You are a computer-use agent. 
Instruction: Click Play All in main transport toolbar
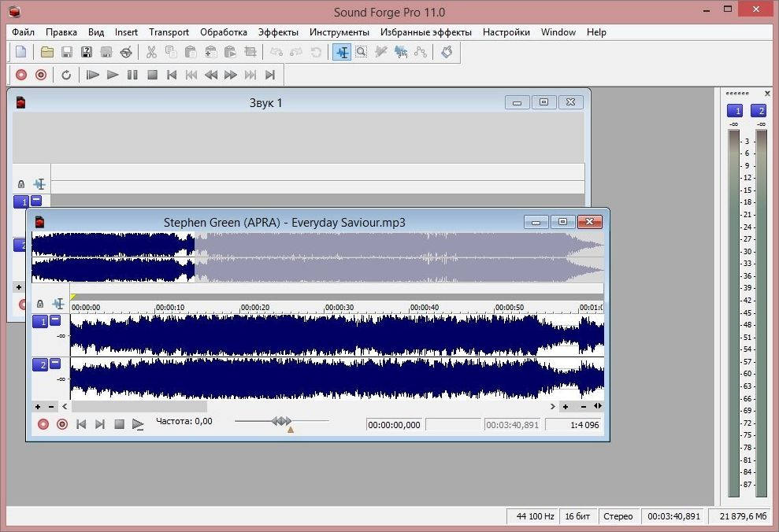tap(92, 75)
